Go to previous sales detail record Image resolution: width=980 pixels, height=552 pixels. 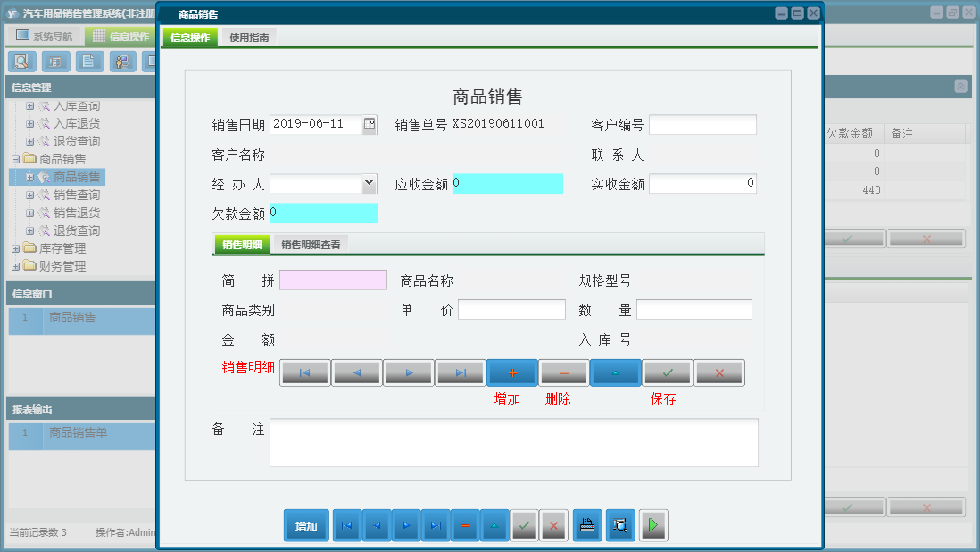click(357, 372)
